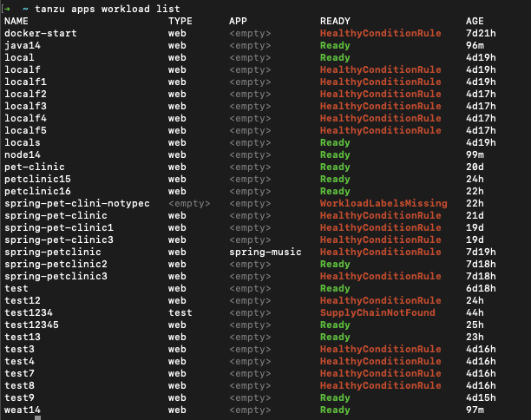
Task: Click the SupplyChainNotFound status text
Action: (x=377, y=312)
